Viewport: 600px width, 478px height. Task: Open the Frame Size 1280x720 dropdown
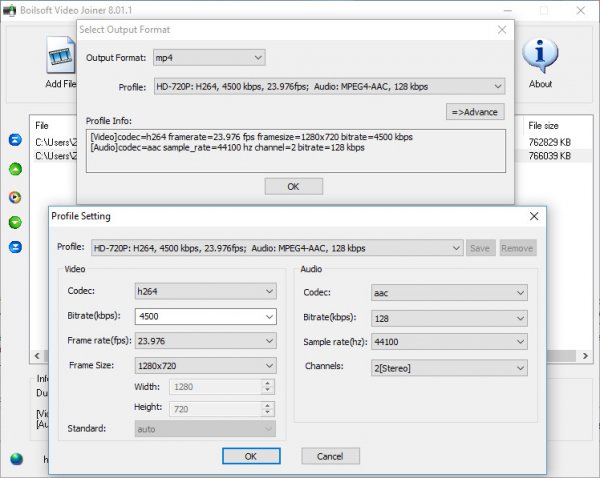(x=205, y=366)
